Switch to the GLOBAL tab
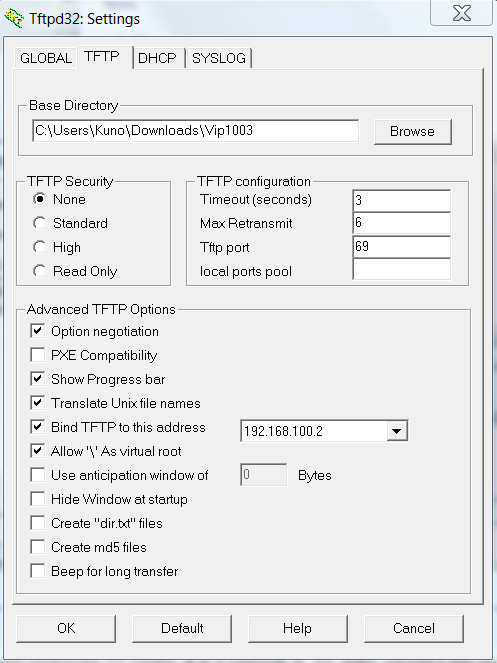 pos(46,58)
